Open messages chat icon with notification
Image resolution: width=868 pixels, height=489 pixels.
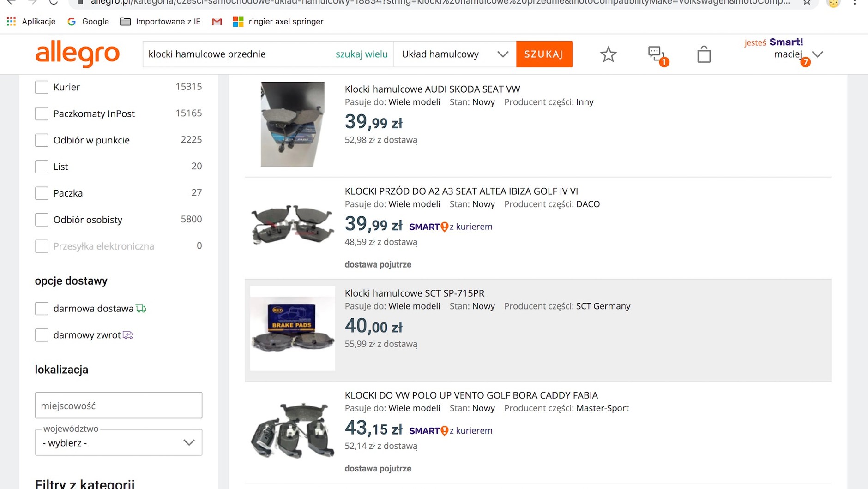pyautogui.click(x=657, y=55)
